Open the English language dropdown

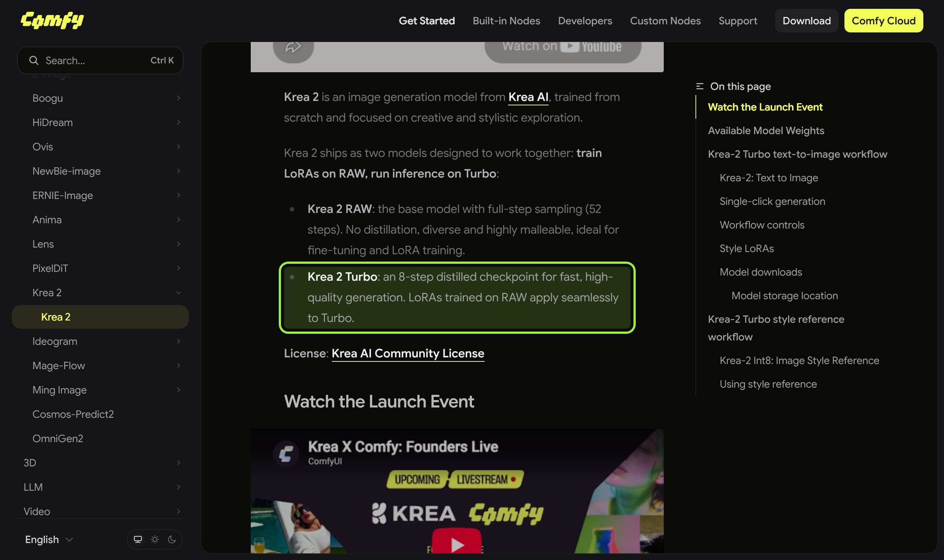[x=49, y=539]
